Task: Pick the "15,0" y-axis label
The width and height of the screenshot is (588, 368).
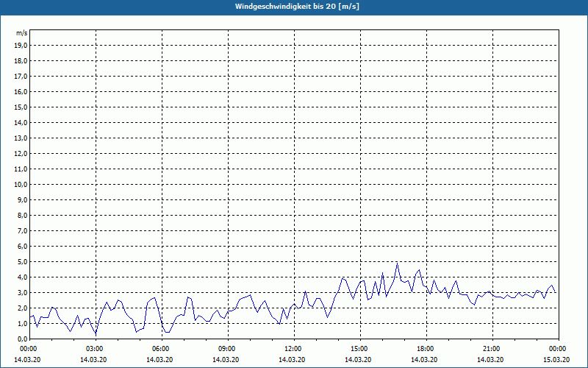Action: (21, 107)
